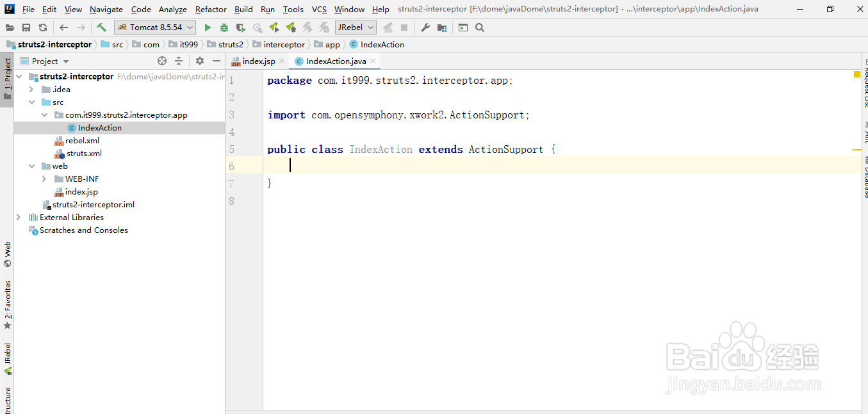Navigate back with the left arrow
Viewport: 868px width, 414px height.
tap(63, 28)
